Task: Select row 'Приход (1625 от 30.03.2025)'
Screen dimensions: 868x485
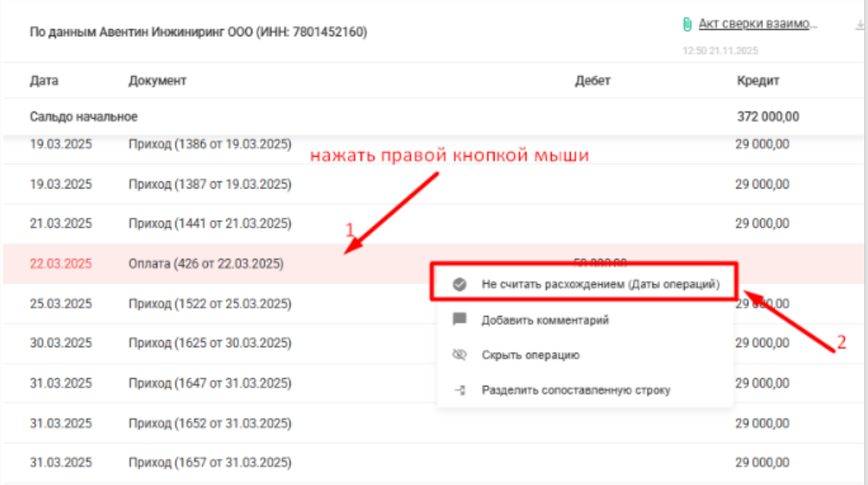Action: click(434, 343)
